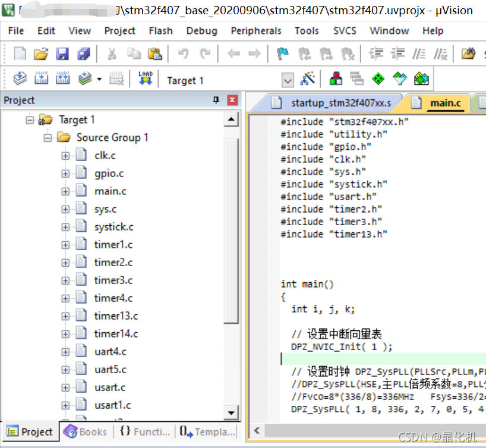Collapse the Target 1 tree node
486x448 pixels.
click(30, 119)
